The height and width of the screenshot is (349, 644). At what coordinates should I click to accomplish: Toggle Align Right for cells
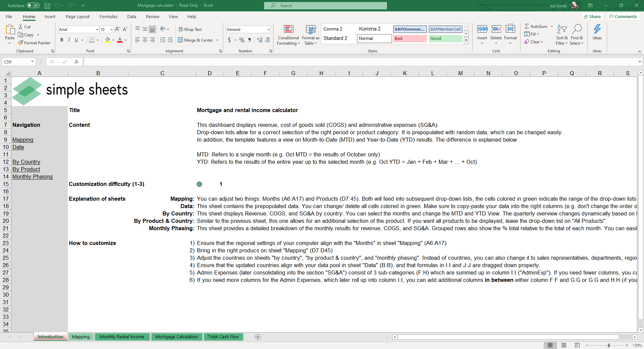(152, 40)
